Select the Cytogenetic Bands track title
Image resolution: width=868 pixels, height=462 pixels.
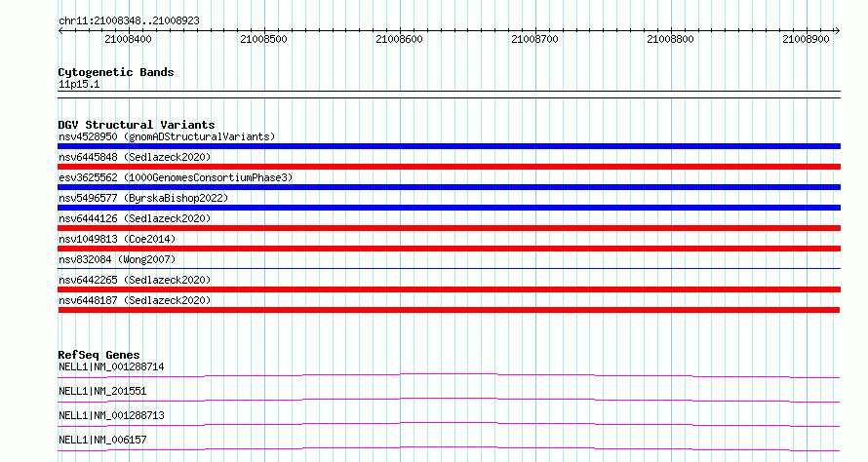click(x=116, y=72)
